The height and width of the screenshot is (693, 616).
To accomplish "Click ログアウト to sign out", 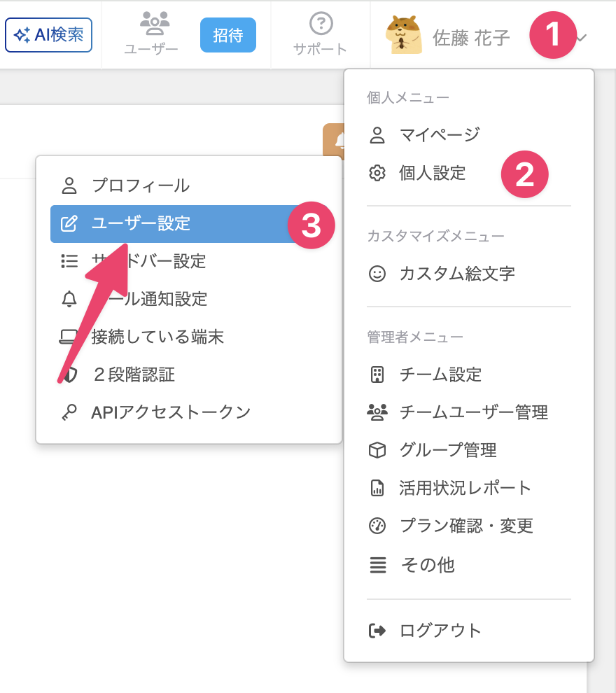I will tap(468, 631).
